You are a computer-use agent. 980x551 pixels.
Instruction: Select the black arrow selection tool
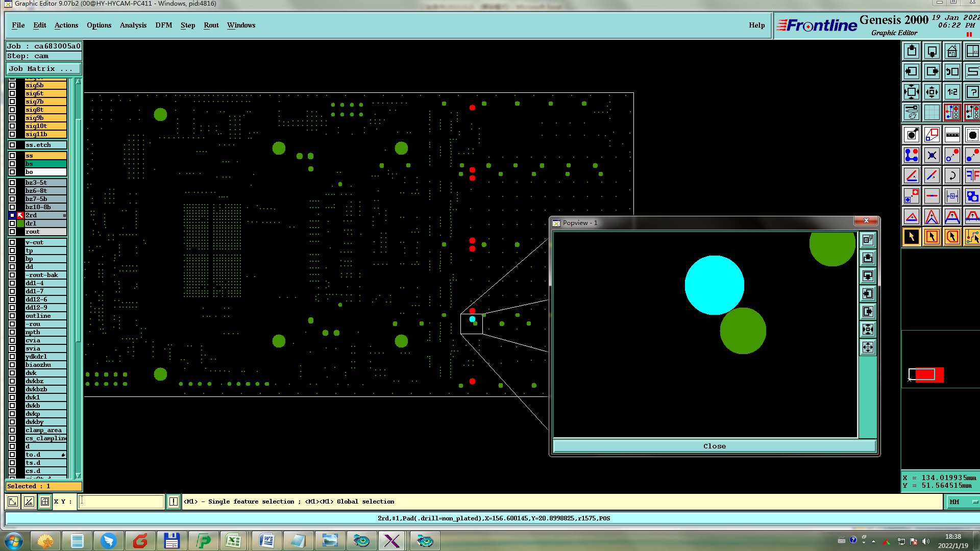(912, 237)
